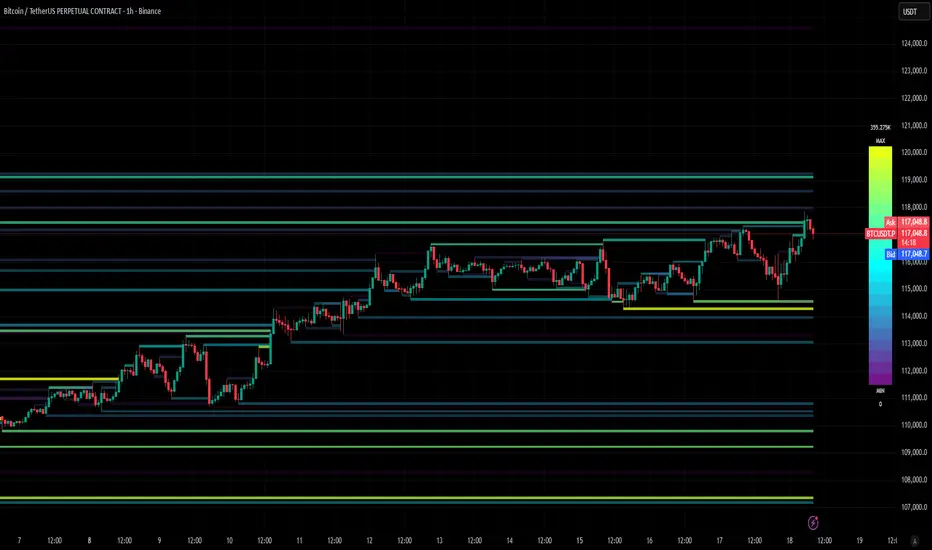The height and width of the screenshot is (550, 932).
Task: Click the Ask price value 117,048.8
Action: [914, 222]
